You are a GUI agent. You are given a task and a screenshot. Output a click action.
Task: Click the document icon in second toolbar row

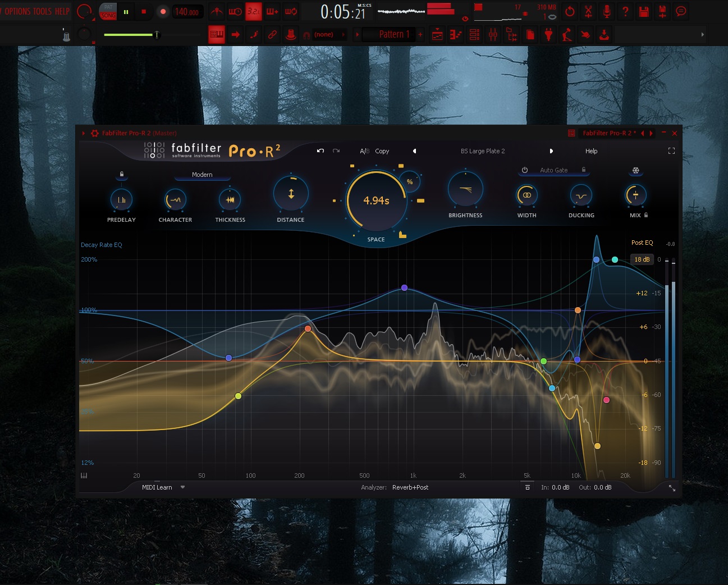tap(530, 35)
